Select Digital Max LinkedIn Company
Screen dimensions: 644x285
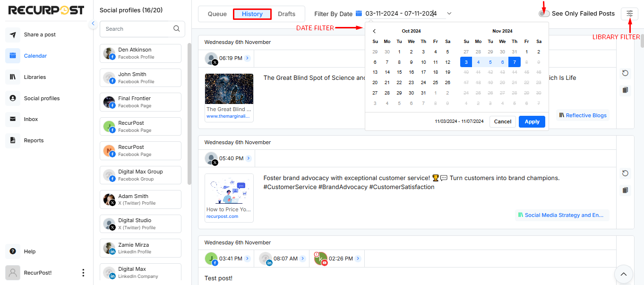141,273
